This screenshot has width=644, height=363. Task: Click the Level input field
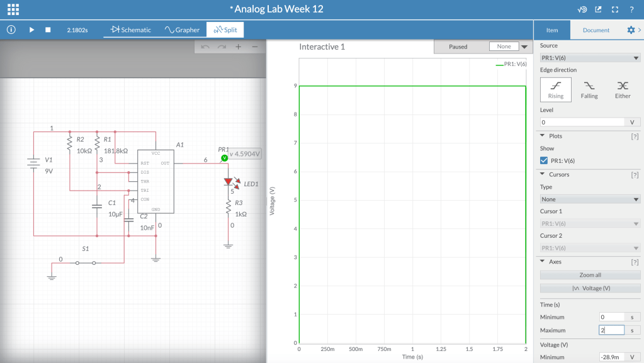(x=582, y=122)
